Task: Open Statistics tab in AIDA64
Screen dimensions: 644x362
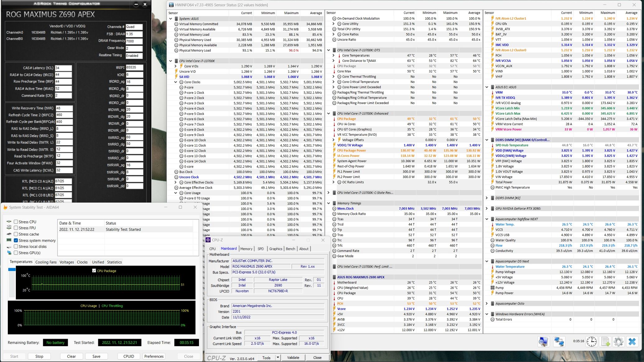Action: coord(114,262)
